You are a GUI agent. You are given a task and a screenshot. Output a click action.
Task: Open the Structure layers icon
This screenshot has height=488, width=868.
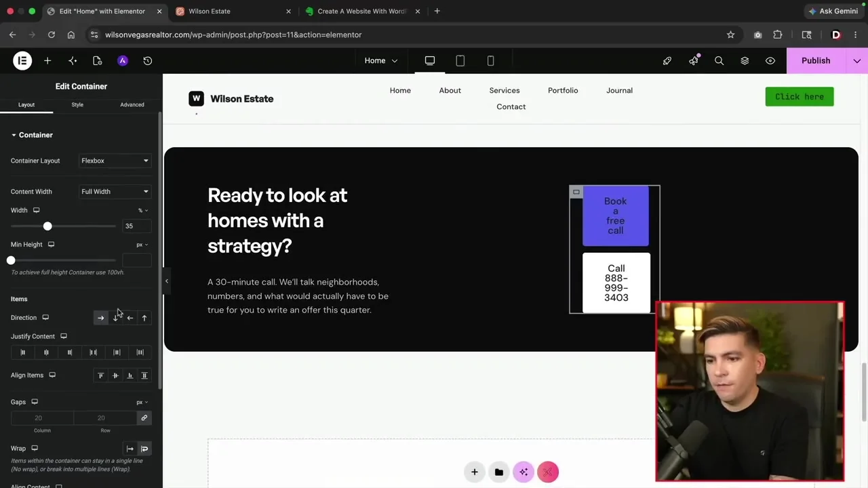coord(745,61)
